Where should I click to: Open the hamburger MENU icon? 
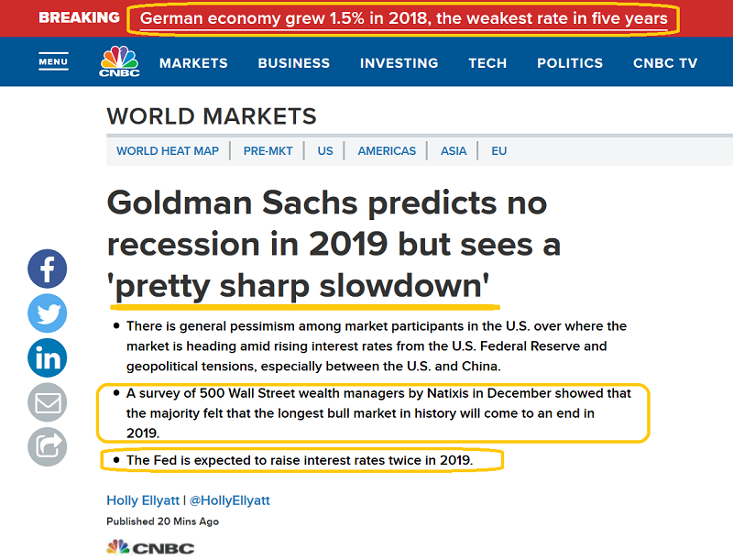click(53, 62)
